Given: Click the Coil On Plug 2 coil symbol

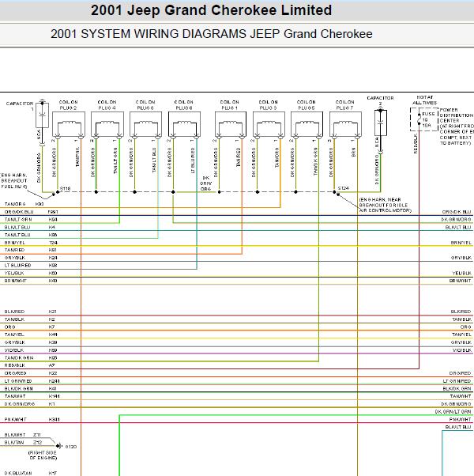Looking at the screenshot, I should click(69, 124).
